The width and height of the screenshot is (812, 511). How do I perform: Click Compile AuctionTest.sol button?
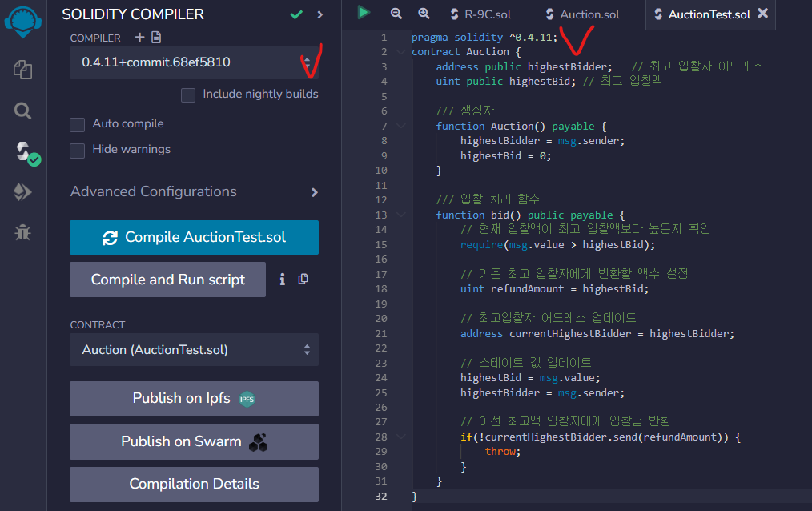pyautogui.click(x=195, y=238)
